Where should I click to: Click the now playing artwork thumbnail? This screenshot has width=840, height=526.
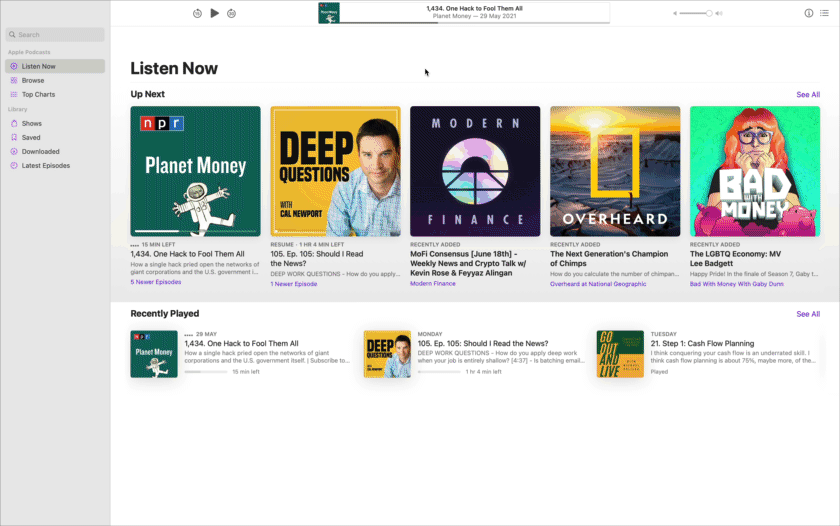click(328, 13)
